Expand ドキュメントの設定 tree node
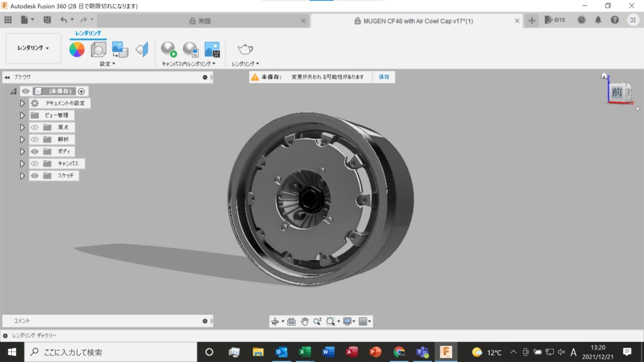Image resolution: width=644 pixels, height=362 pixels. (22, 103)
